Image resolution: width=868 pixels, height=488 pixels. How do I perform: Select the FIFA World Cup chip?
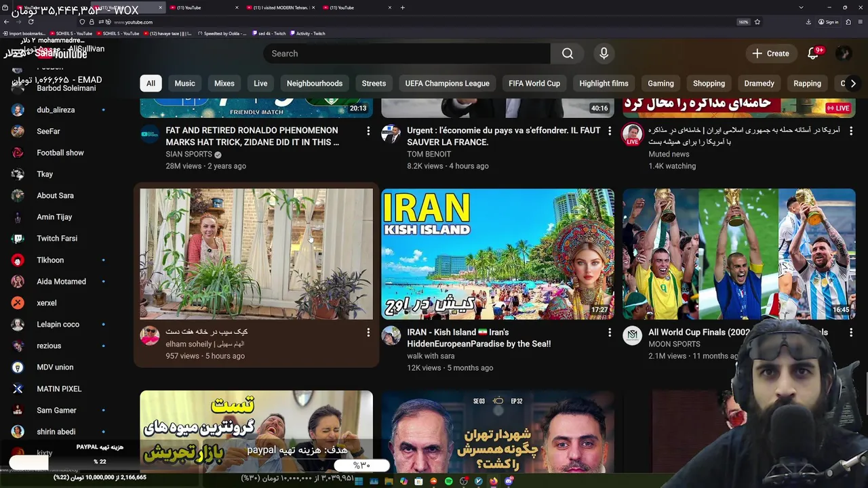pos(534,83)
